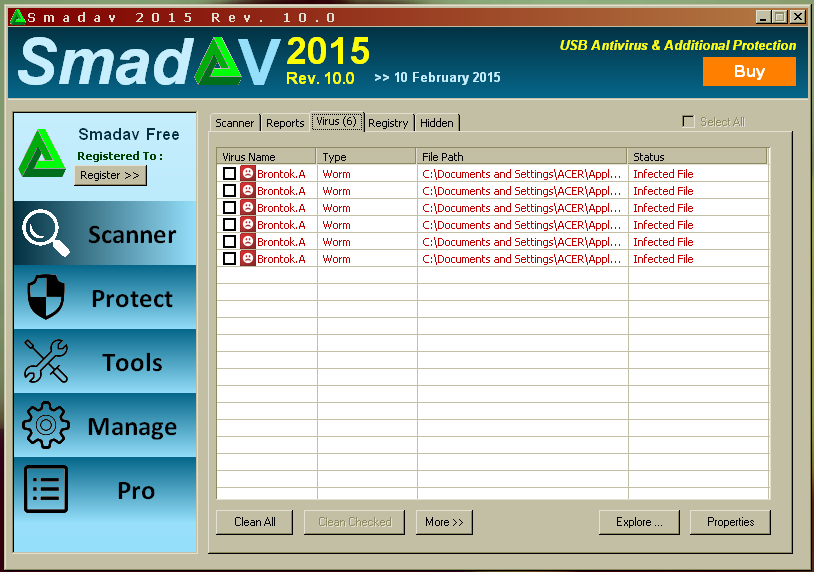Sort by the Type column header

[367, 157]
